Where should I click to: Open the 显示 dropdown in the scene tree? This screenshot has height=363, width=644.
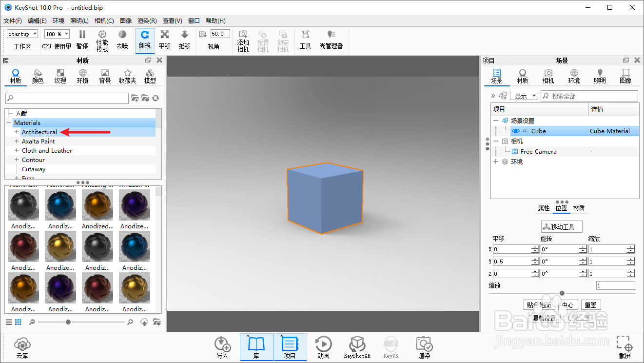pos(524,96)
